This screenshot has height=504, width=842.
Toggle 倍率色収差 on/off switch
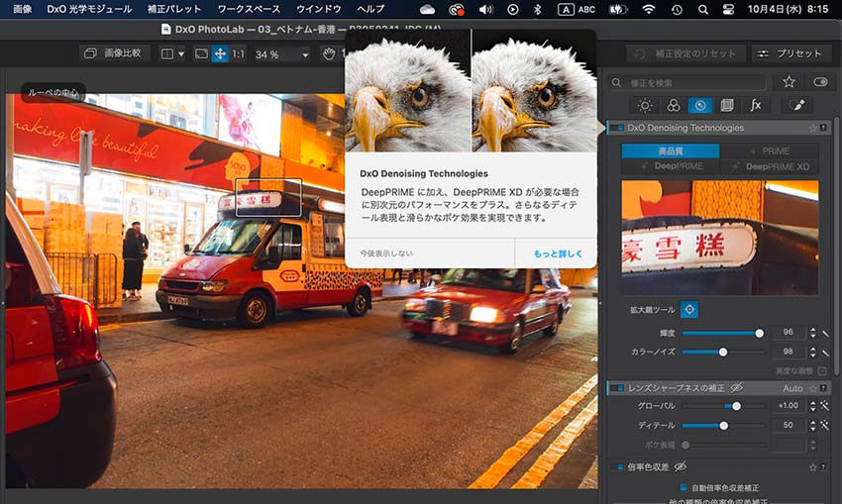(618, 467)
